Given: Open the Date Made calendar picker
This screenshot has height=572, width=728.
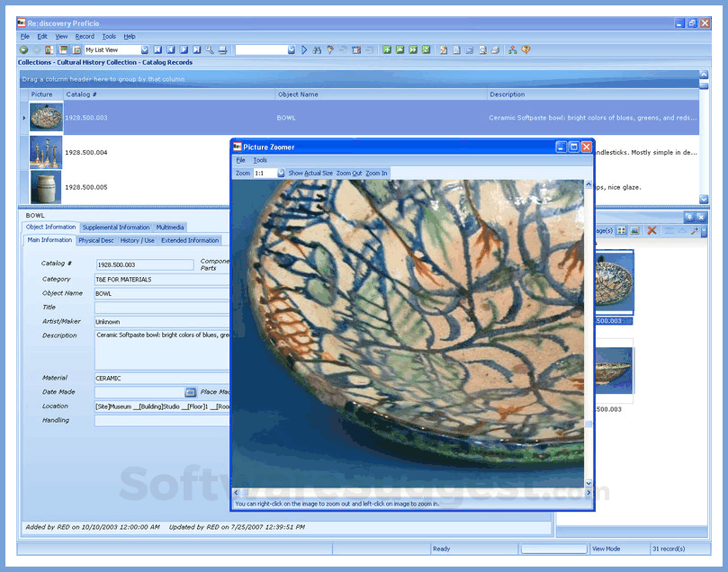Looking at the screenshot, I should pyautogui.click(x=190, y=392).
